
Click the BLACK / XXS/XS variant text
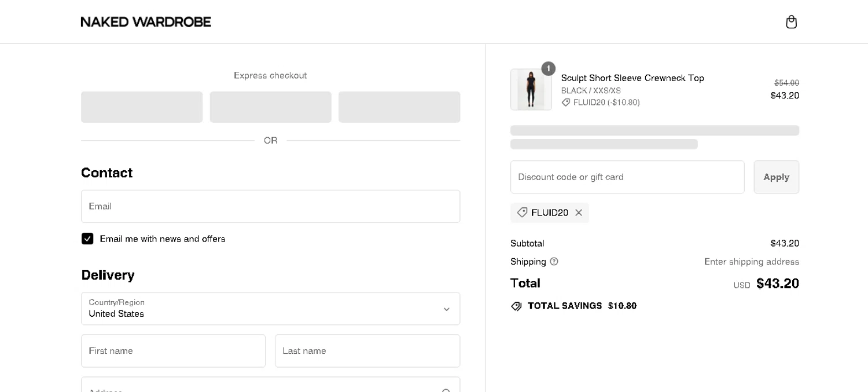pyautogui.click(x=591, y=91)
